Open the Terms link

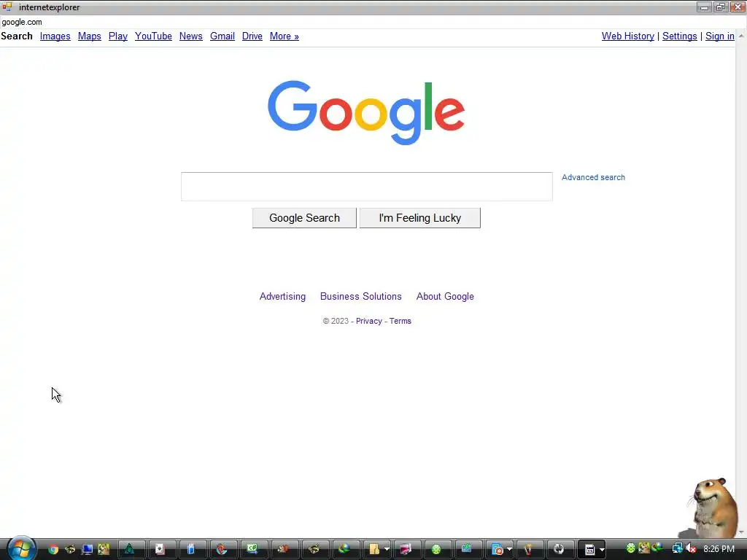(x=400, y=321)
